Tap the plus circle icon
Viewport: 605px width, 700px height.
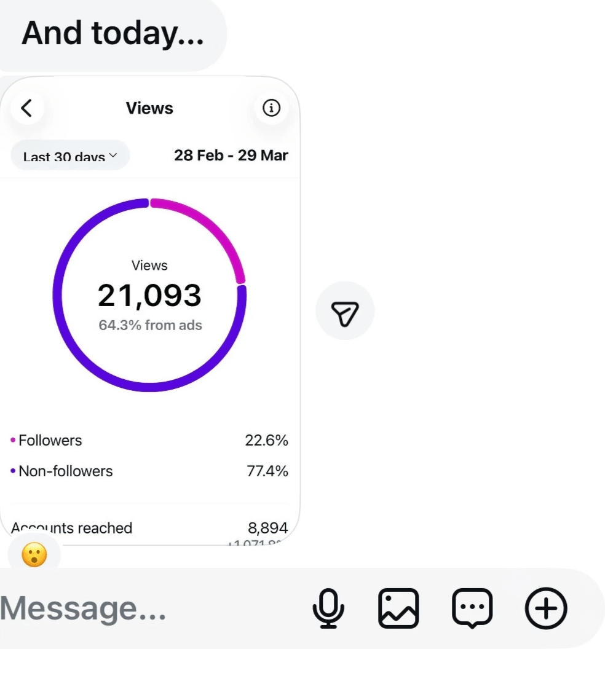click(546, 608)
